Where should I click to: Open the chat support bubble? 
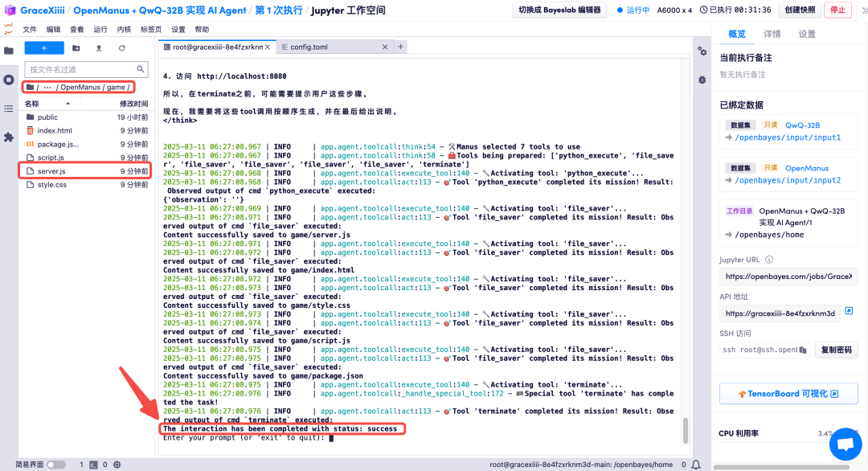click(845, 444)
